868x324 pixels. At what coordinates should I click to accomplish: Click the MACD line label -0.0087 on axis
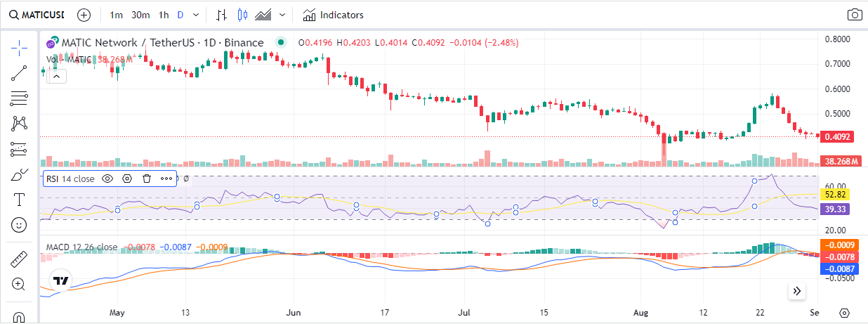[839, 268]
